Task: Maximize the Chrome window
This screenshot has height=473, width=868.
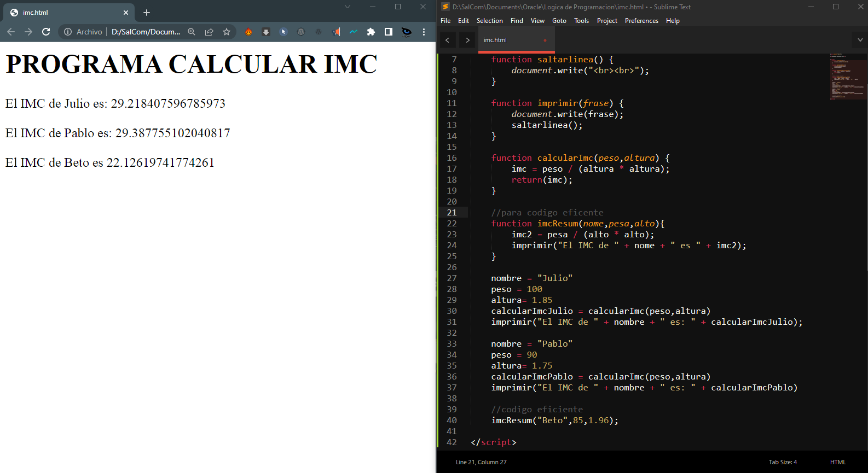Action: (x=398, y=7)
